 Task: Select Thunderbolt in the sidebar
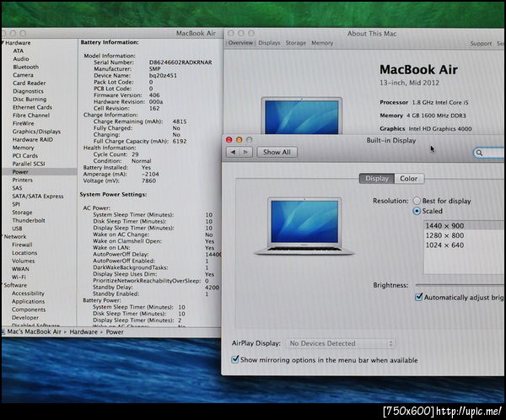[29, 220]
